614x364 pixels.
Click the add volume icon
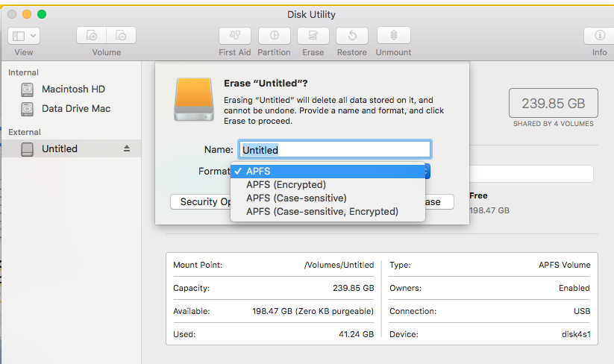(x=91, y=36)
